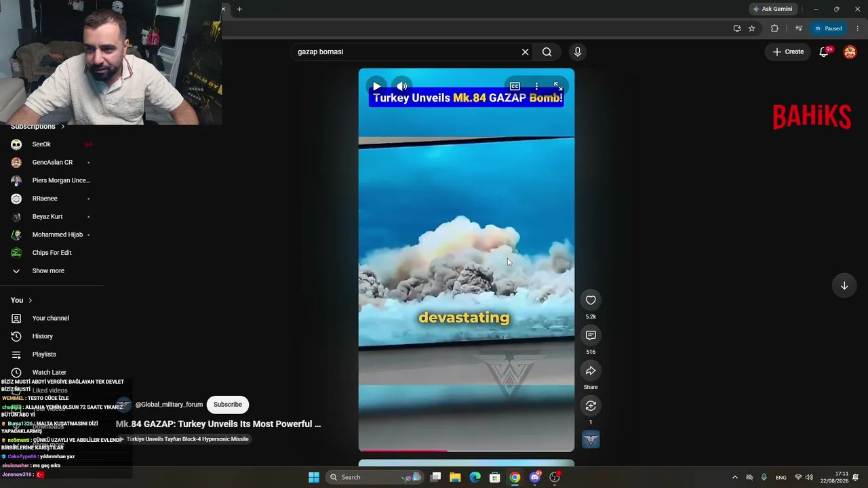Open the sound thumbnail of the Short
This screenshot has height=488, width=868.
click(591, 440)
